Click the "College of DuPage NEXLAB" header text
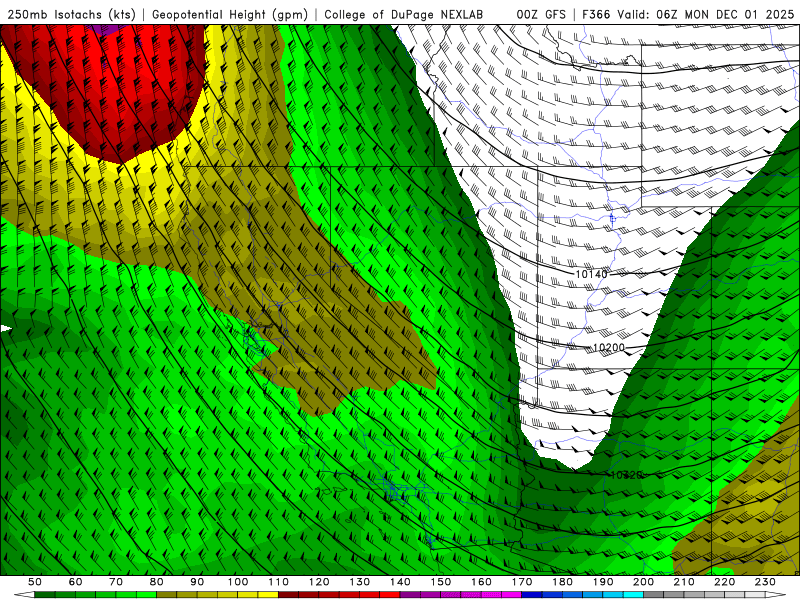This screenshot has height=600, width=800. (x=403, y=15)
